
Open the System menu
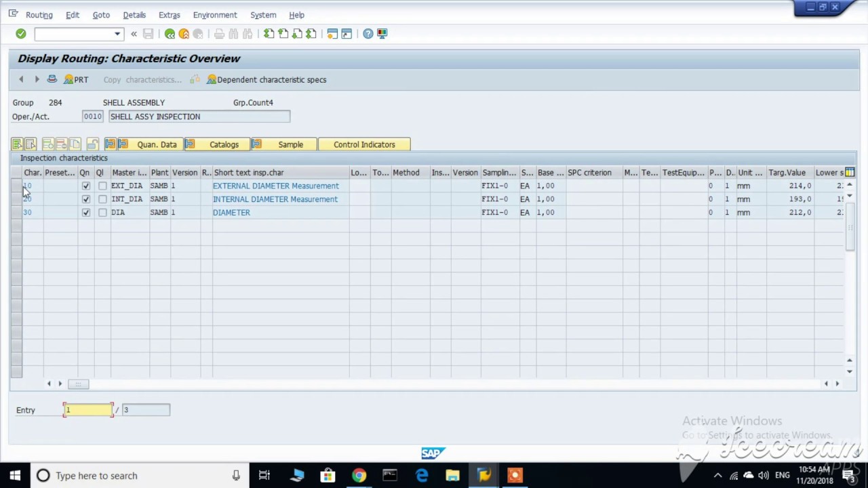(x=263, y=15)
